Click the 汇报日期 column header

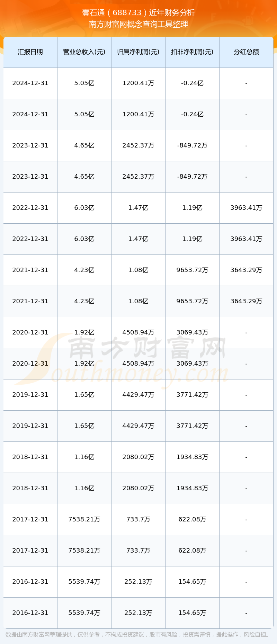30,52
